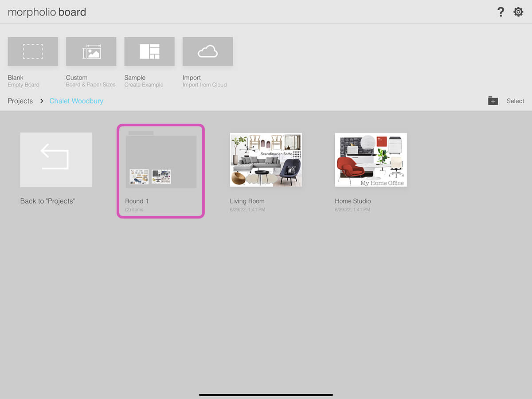
Task: Click the Select button
Action: 515,101
